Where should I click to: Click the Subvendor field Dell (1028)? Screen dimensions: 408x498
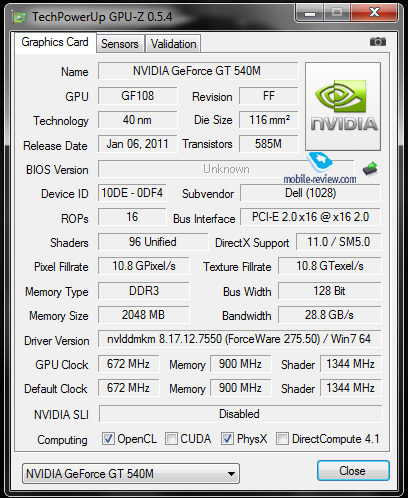pyautogui.click(x=310, y=193)
